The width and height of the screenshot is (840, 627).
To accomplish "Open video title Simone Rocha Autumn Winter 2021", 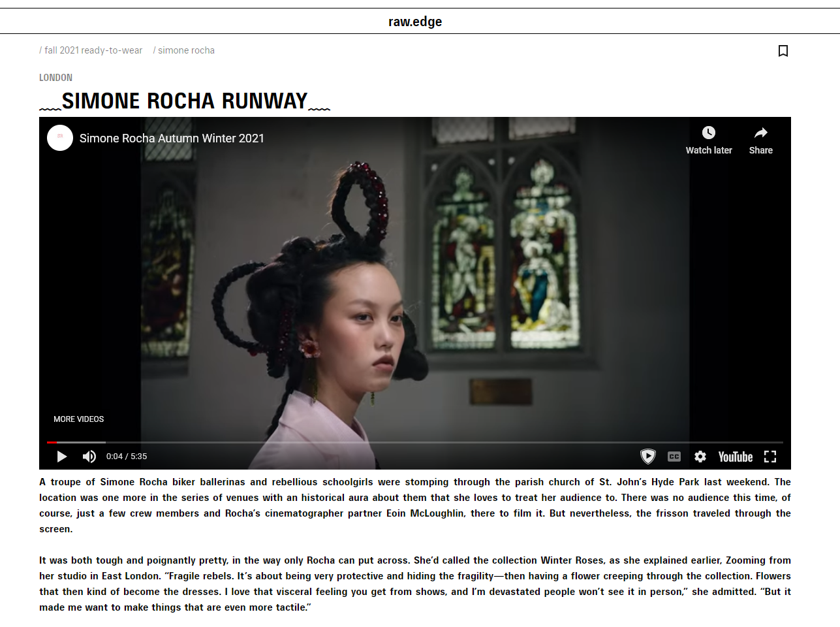I will click(x=172, y=138).
